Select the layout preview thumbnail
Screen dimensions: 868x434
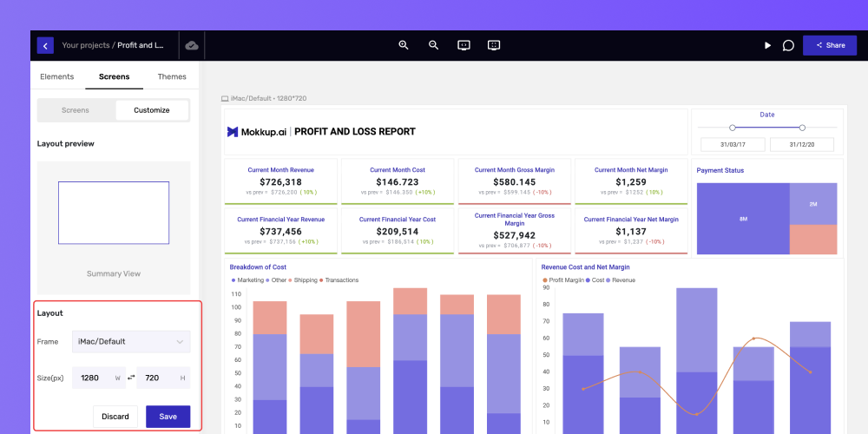(114, 213)
